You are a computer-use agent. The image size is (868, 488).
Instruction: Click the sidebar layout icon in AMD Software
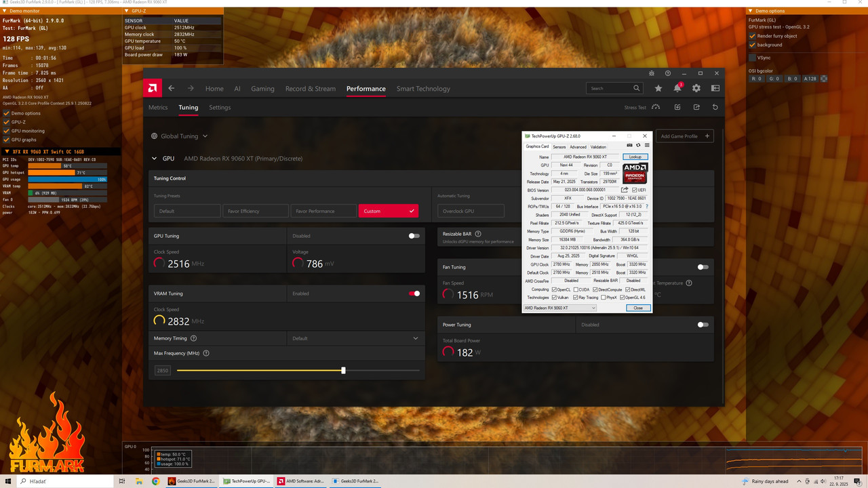(715, 88)
